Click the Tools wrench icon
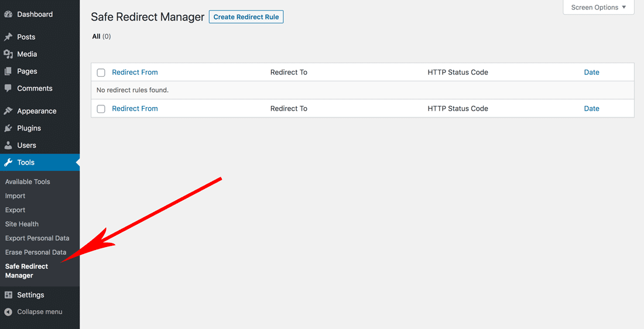This screenshot has width=644, height=329. pyautogui.click(x=8, y=163)
